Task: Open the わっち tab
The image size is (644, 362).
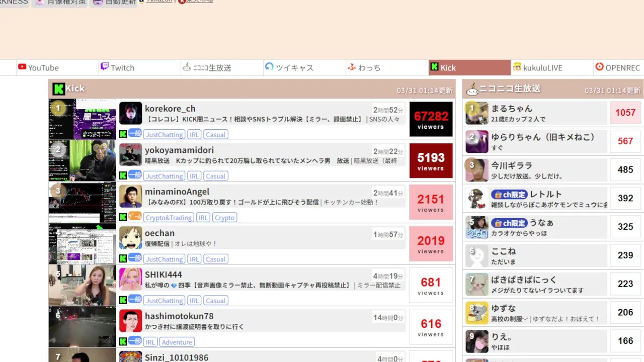Action: click(387, 67)
